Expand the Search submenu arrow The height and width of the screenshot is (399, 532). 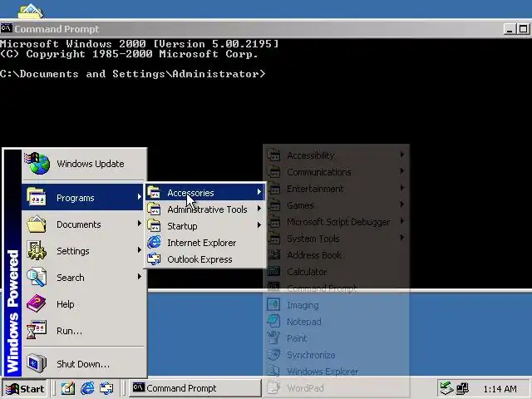[139, 277]
